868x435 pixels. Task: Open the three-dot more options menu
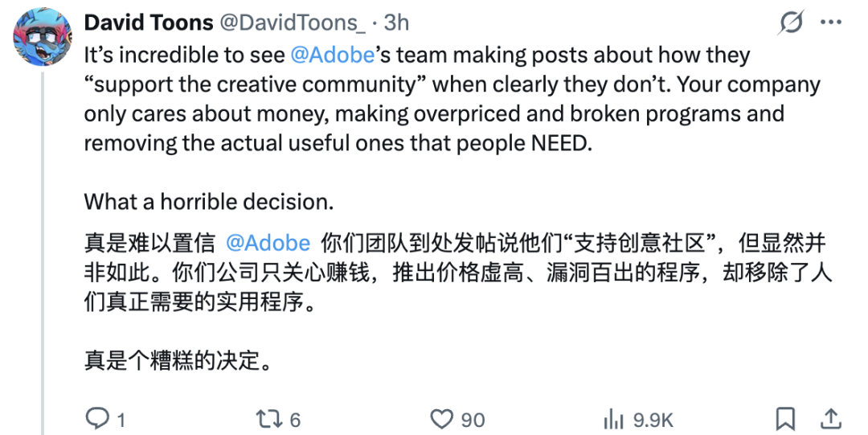(x=830, y=23)
